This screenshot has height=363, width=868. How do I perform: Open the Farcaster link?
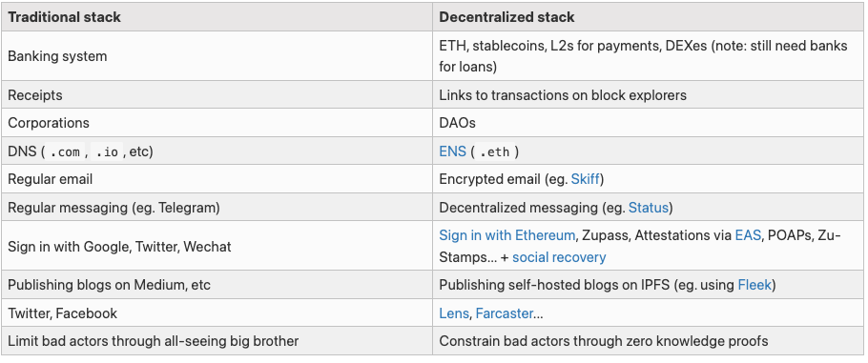pyautogui.click(x=505, y=313)
